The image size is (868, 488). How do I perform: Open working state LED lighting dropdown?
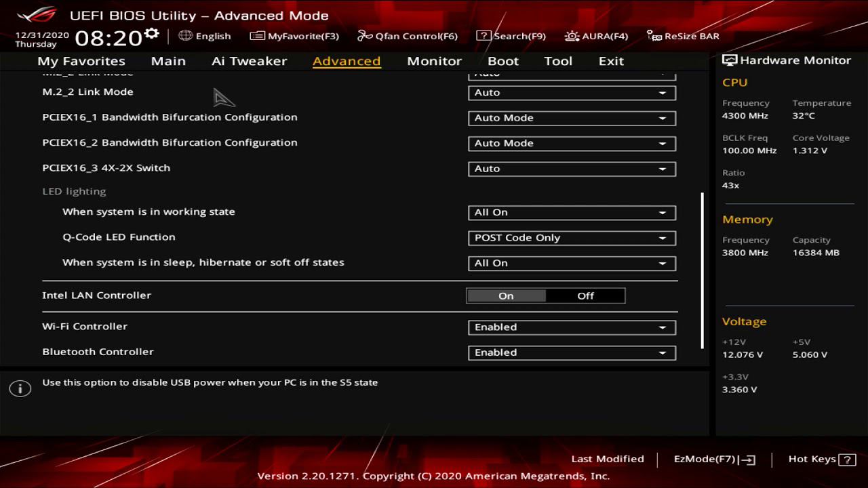(x=572, y=213)
